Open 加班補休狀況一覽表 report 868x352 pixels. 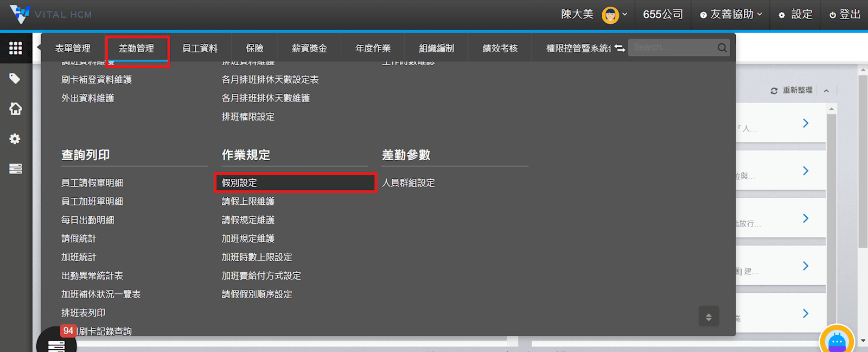coord(101,294)
